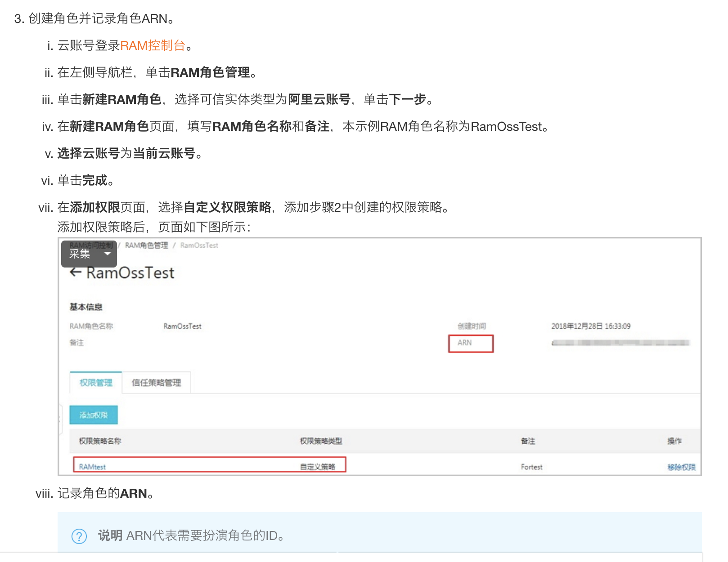This screenshot has width=728, height=562.
Task: Open the RAMtest policy link
Action: pyautogui.click(x=92, y=467)
